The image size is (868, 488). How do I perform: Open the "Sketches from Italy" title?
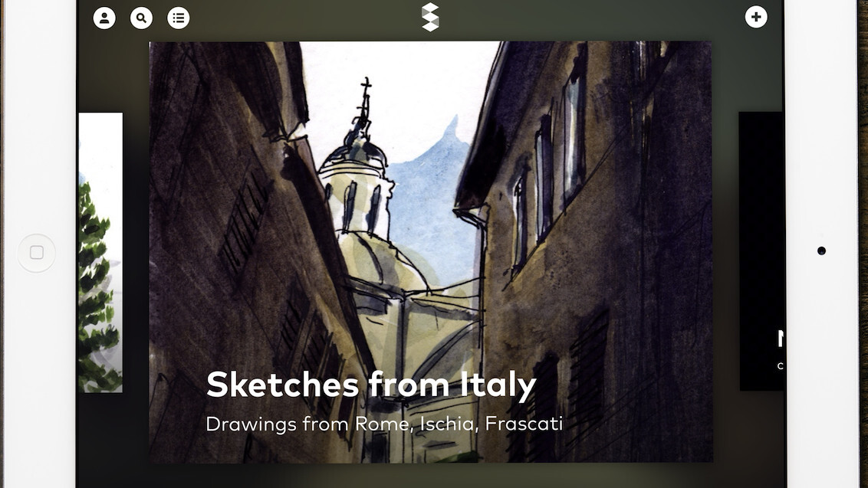point(371,385)
